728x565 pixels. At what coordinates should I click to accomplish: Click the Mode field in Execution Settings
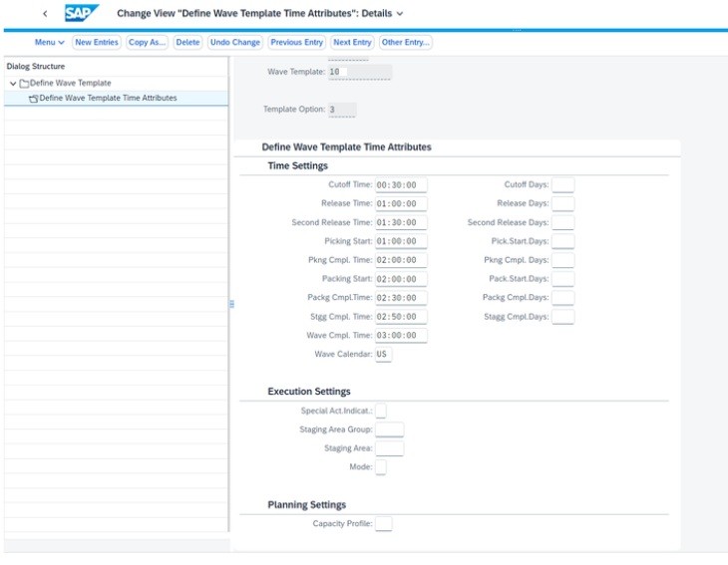click(x=380, y=467)
